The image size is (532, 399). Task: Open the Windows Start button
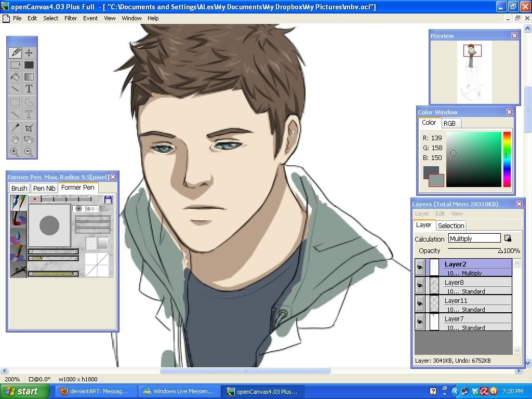click(22, 391)
